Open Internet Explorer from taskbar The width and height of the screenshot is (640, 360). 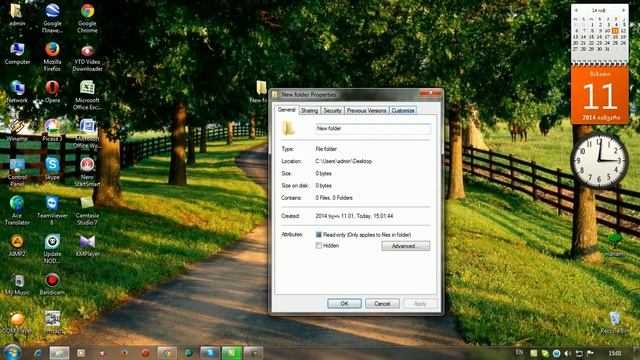coord(38,353)
